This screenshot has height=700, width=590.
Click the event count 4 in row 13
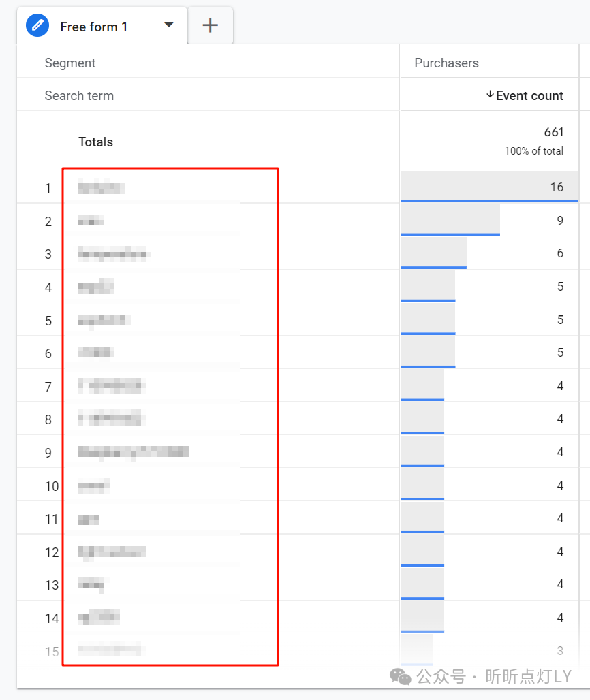[x=560, y=584]
